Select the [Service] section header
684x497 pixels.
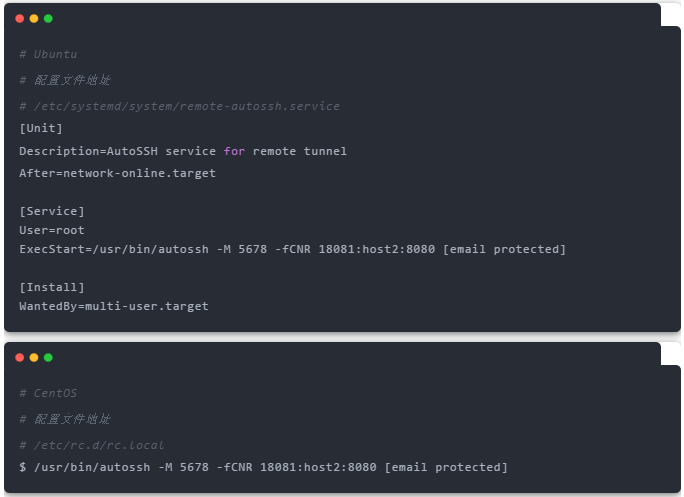[x=52, y=211]
